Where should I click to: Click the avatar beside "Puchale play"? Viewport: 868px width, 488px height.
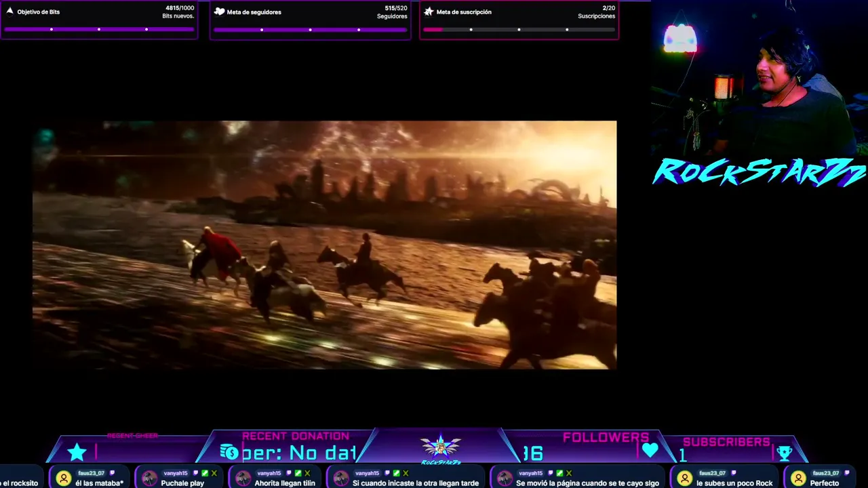point(149,479)
